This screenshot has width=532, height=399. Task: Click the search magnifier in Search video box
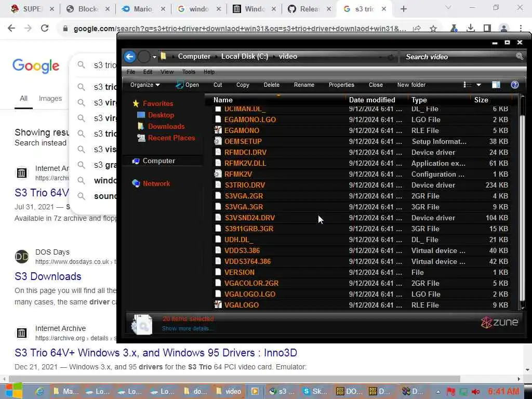click(x=520, y=56)
